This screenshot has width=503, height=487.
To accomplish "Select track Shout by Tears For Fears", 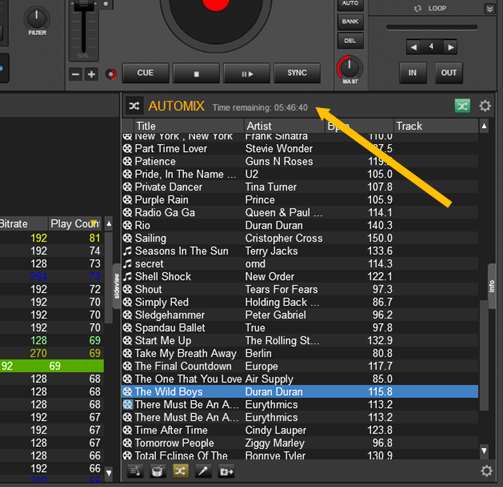I will 300,289.
